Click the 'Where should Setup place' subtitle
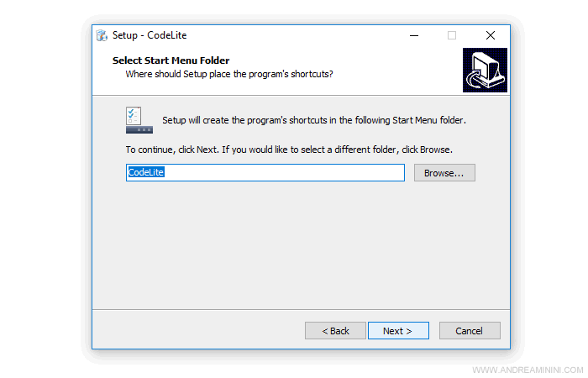Screen dimensions: 588x378 228,74
